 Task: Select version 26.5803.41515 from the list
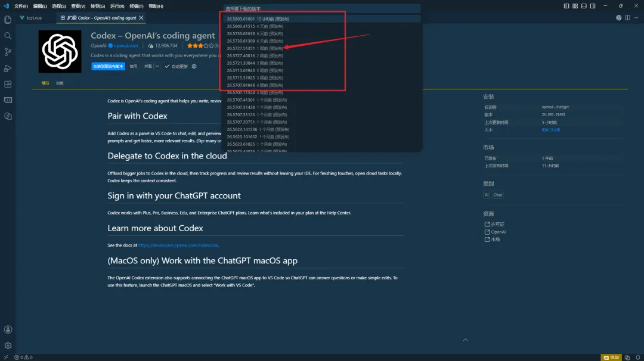pyautogui.click(x=322, y=26)
